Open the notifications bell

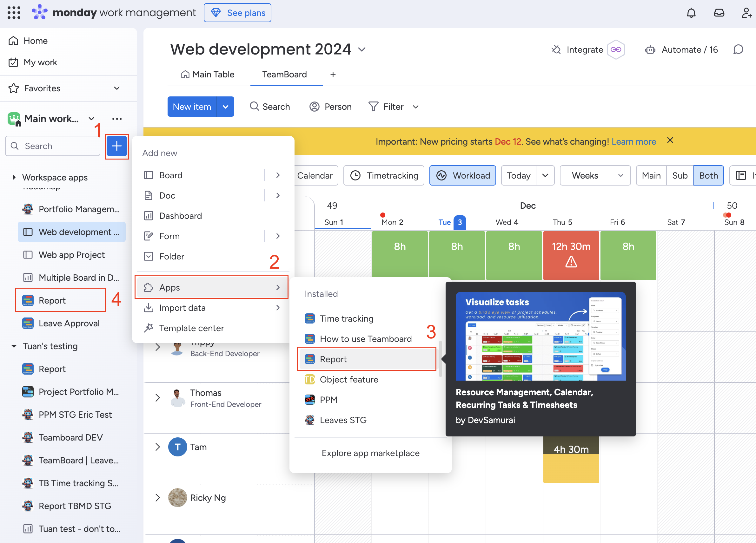(691, 13)
